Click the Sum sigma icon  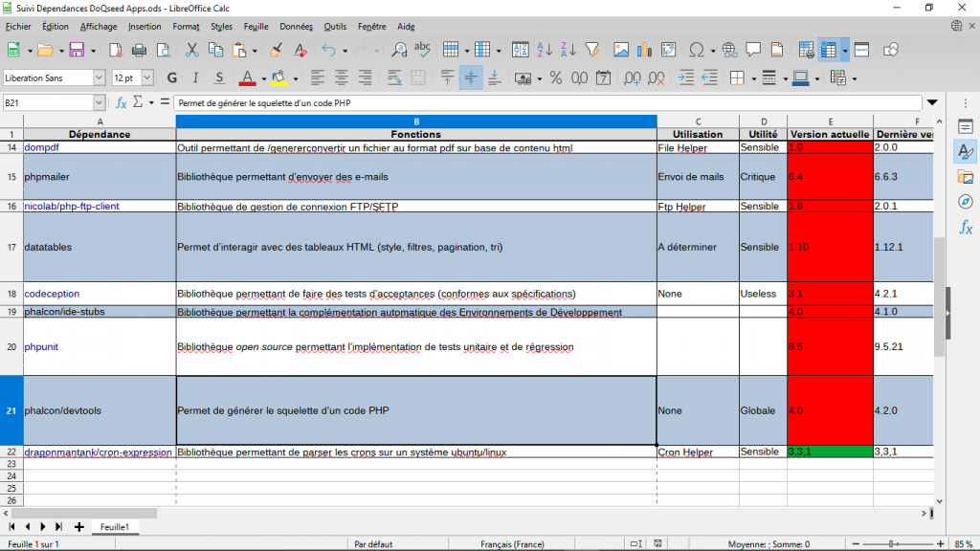coord(138,101)
